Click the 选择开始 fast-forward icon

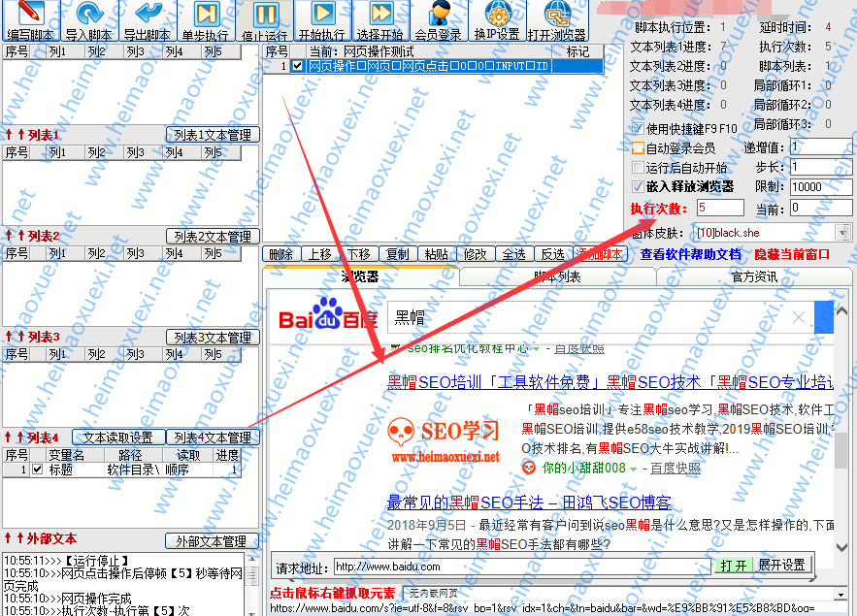click(380, 15)
